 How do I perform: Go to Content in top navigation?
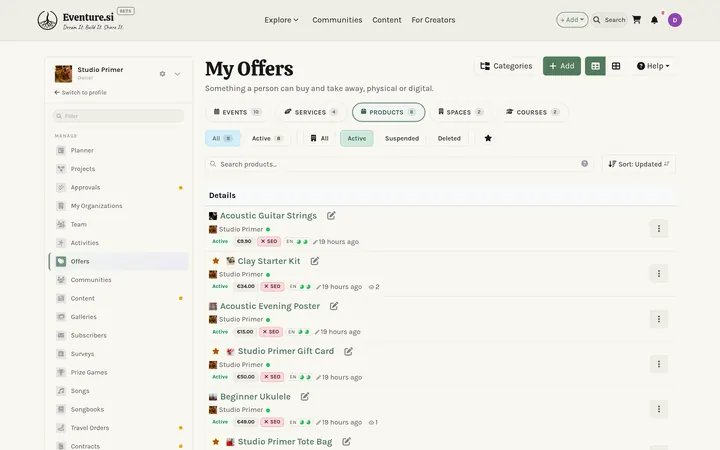(387, 20)
